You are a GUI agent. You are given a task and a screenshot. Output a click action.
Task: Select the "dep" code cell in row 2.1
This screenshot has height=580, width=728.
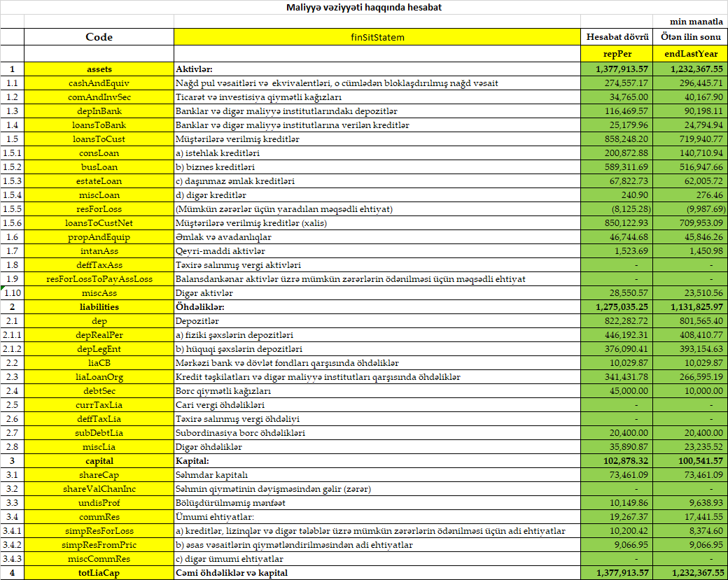(99, 321)
